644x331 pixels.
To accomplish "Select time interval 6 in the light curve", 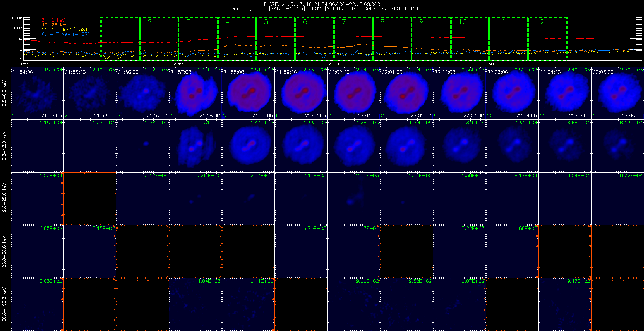I will [315, 39].
